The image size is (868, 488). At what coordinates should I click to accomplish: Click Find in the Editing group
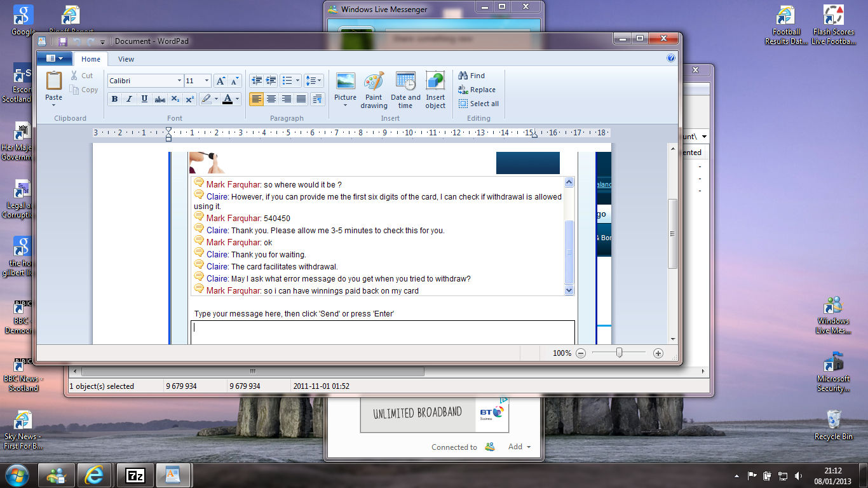pyautogui.click(x=471, y=76)
